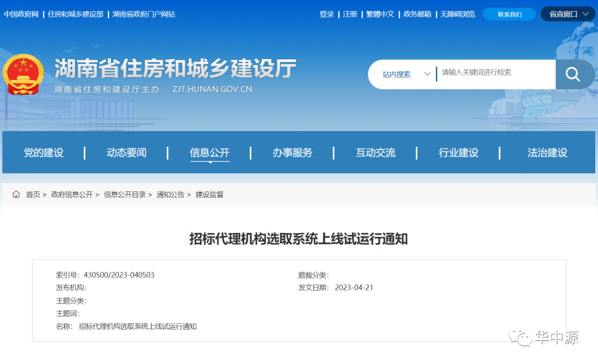Open the 法治建设 menu

pos(548,153)
